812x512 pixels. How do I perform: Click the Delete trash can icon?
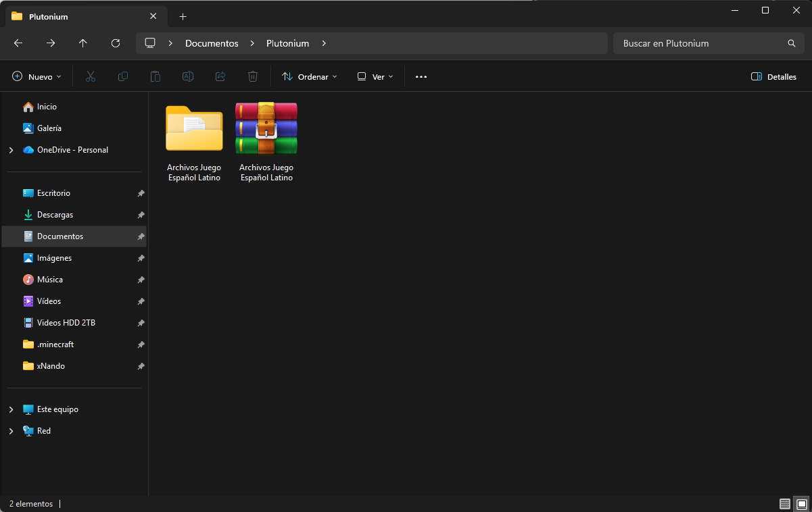253,77
